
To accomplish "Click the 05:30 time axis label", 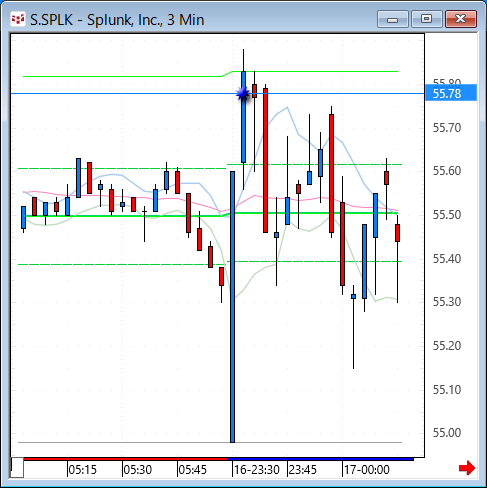I will [138, 470].
